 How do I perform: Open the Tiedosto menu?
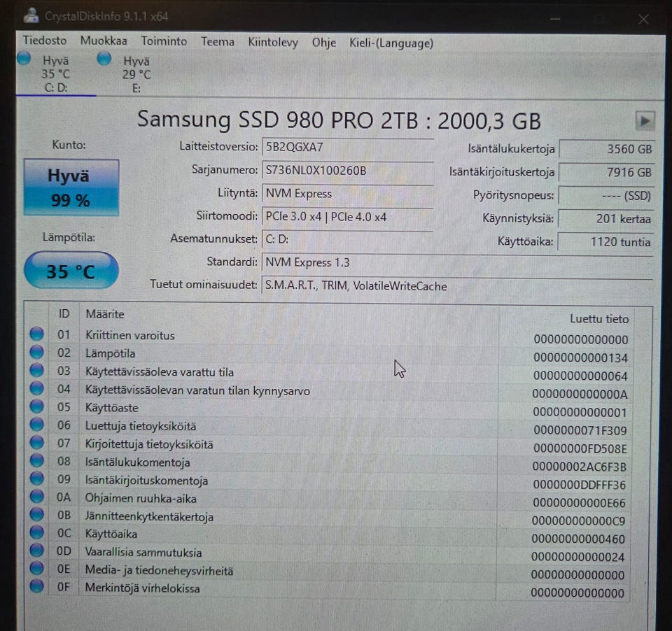point(45,41)
